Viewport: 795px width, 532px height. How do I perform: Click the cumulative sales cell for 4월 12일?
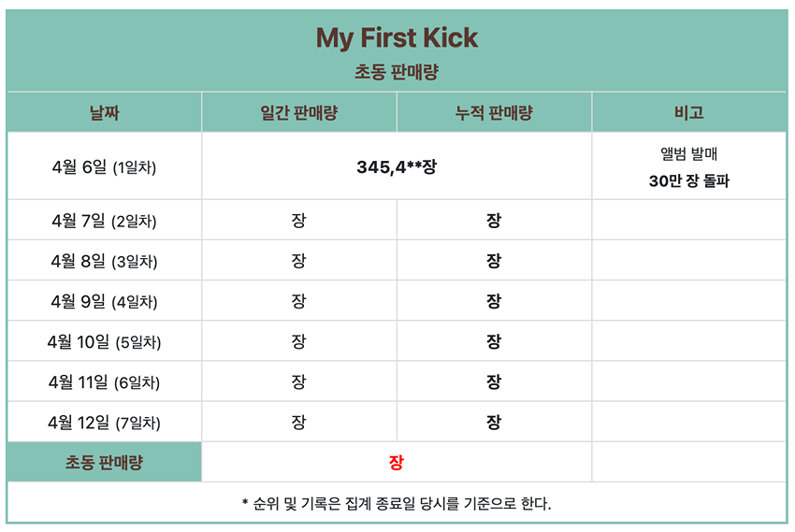click(x=494, y=423)
